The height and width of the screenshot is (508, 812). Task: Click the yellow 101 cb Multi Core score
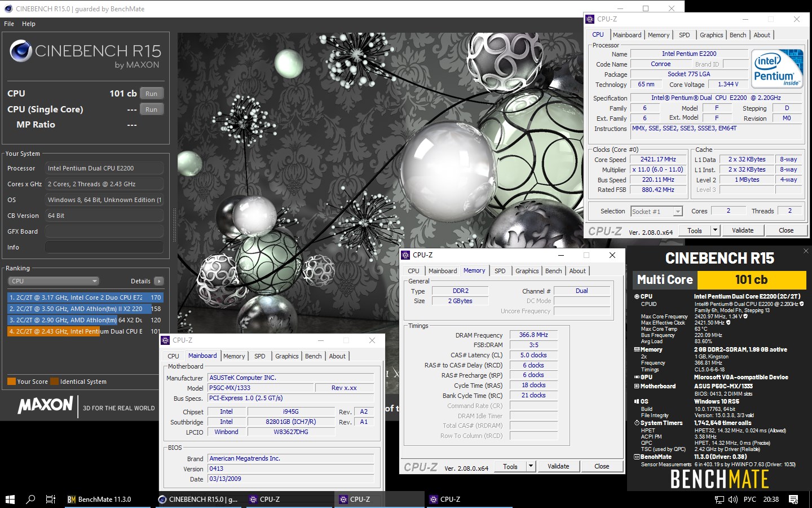(x=751, y=280)
